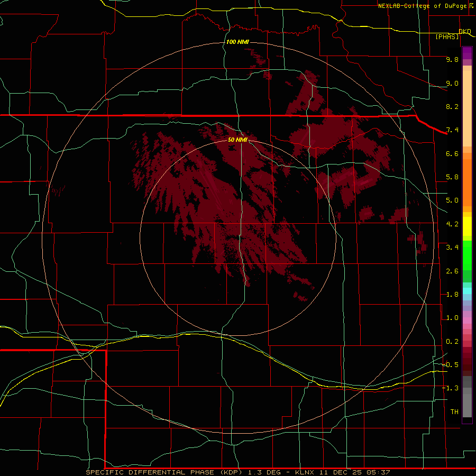Click the gray TH segment of the color bar
Screen dimensions: 476x476
point(467,405)
